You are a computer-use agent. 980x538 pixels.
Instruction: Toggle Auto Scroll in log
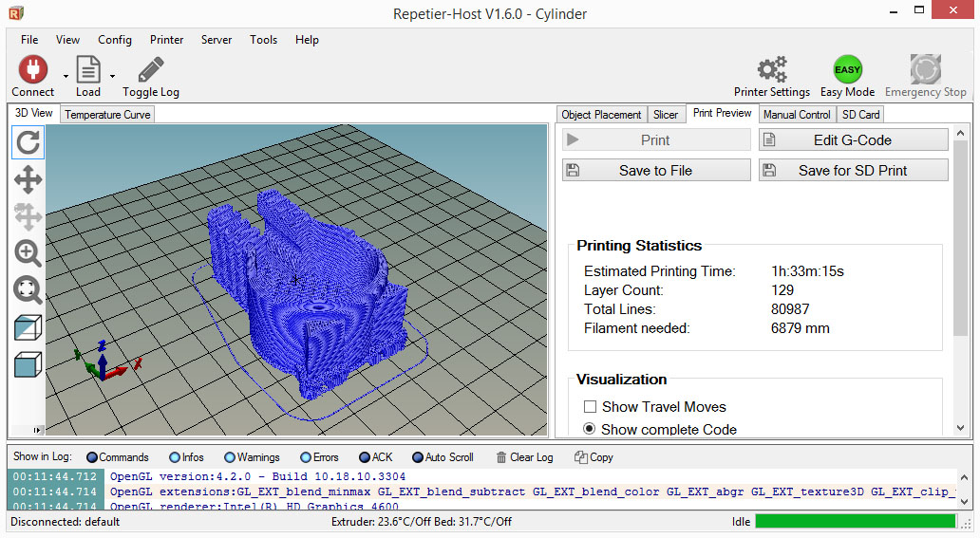(443, 457)
